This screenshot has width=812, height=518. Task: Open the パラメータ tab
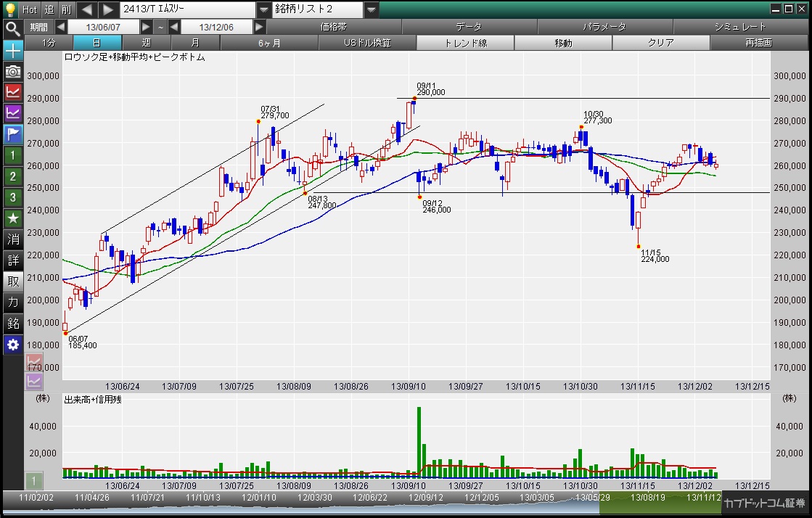(x=604, y=27)
